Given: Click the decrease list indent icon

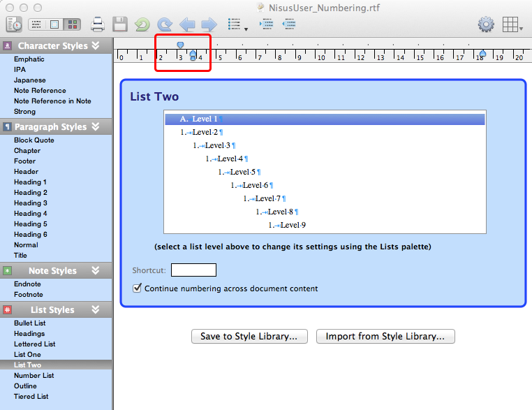Looking at the screenshot, I should 289,24.
